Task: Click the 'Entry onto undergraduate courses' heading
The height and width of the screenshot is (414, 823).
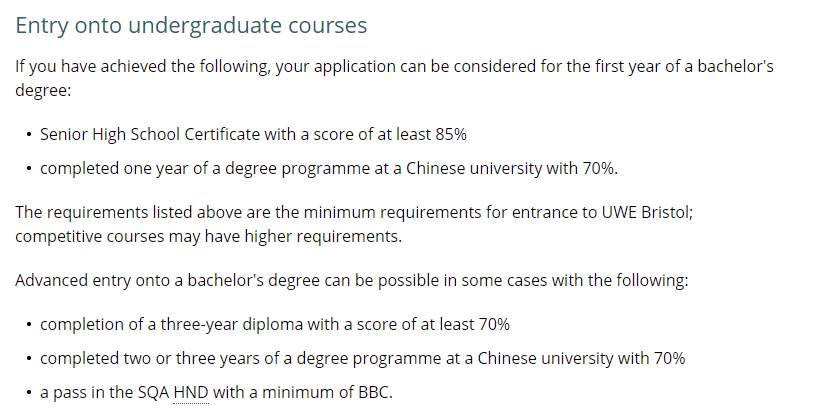Action: [x=191, y=25]
